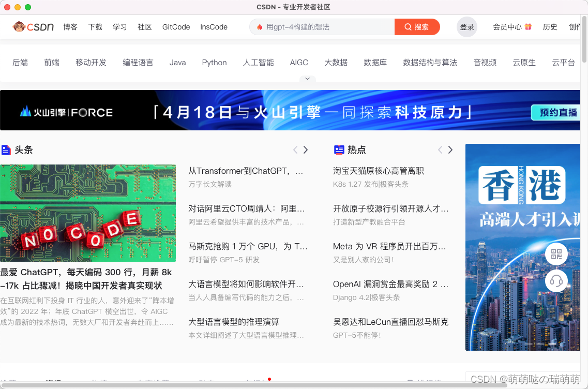Click the orange 搜索 button
Viewport: 588px width, 389px height.
click(x=417, y=27)
